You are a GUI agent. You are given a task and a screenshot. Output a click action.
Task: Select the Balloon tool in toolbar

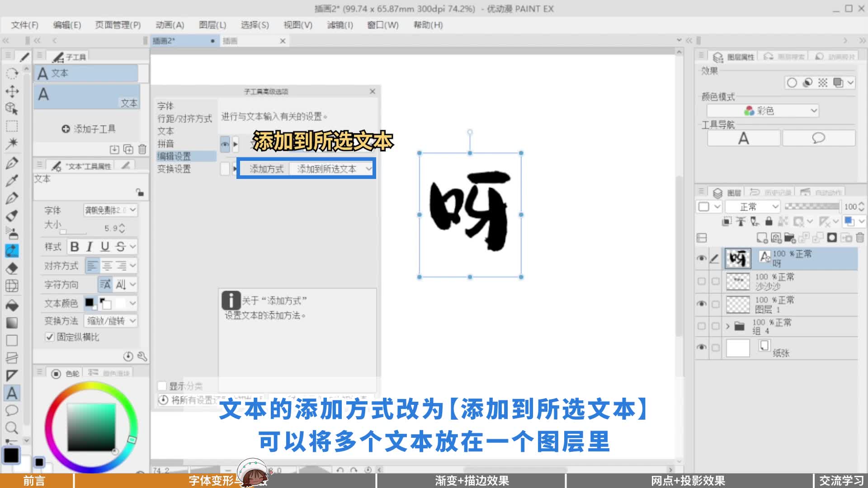coord(12,410)
